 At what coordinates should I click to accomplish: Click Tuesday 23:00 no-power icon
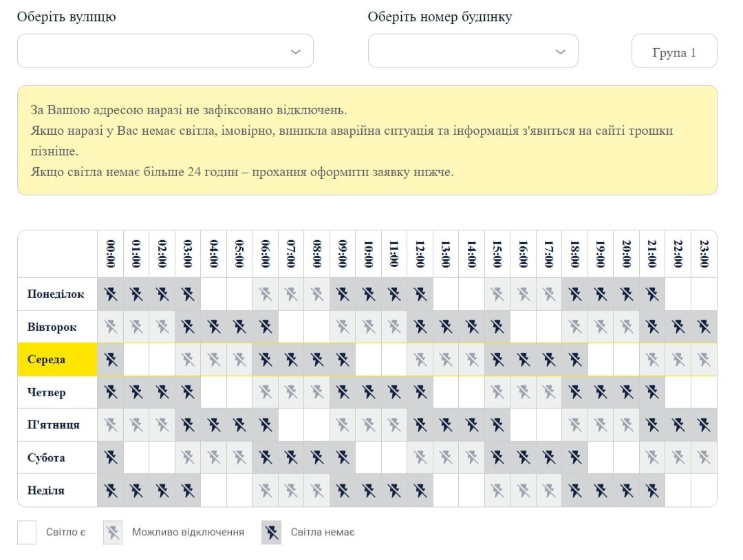[704, 327]
